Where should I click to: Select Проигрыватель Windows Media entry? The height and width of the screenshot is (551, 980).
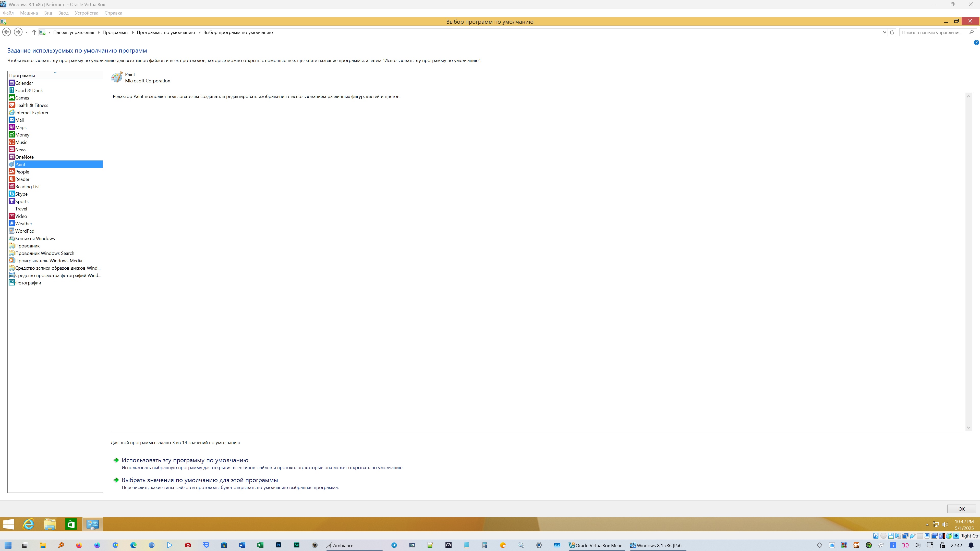pos(48,260)
